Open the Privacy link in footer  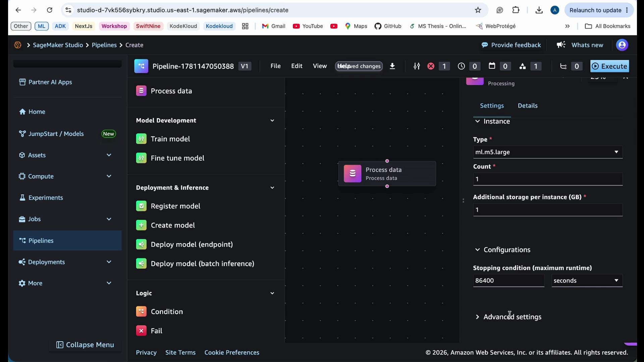(x=146, y=353)
